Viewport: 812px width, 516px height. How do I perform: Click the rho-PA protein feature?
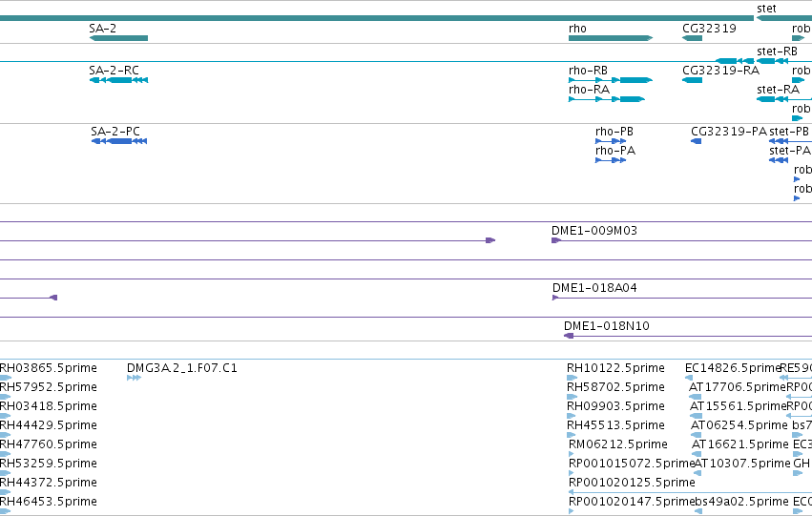point(611,160)
